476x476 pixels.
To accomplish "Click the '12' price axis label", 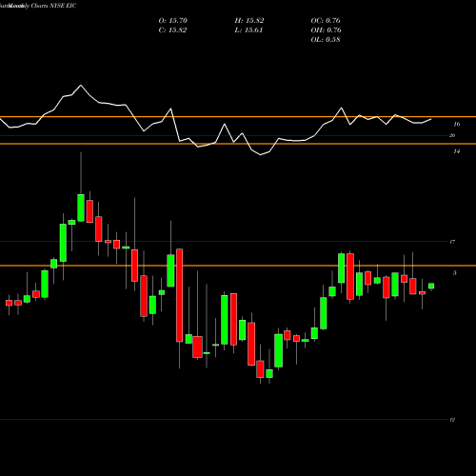I will pyautogui.click(x=452, y=420).
